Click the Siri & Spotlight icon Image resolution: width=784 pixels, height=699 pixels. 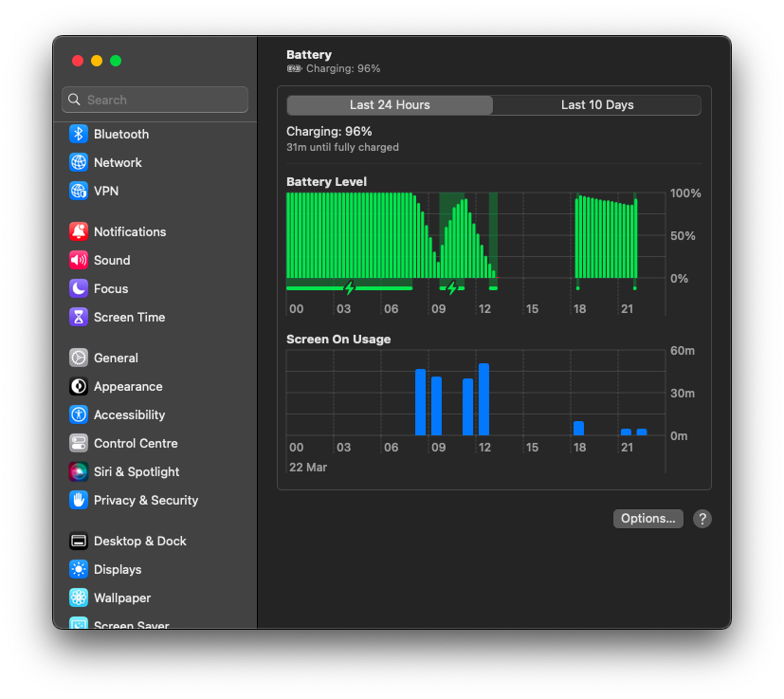[x=79, y=471]
